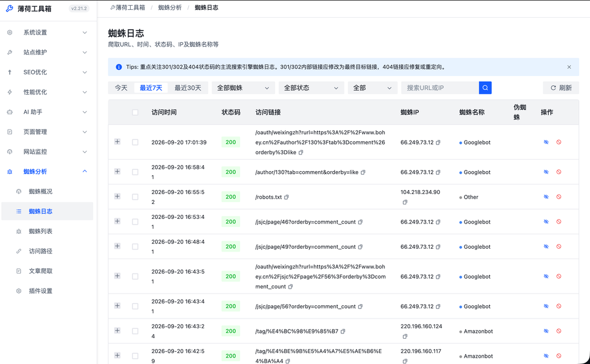This screenshot has width=590, height=364.
Task: Expand the 性能优化 menu
Action: tap(47, 92)
